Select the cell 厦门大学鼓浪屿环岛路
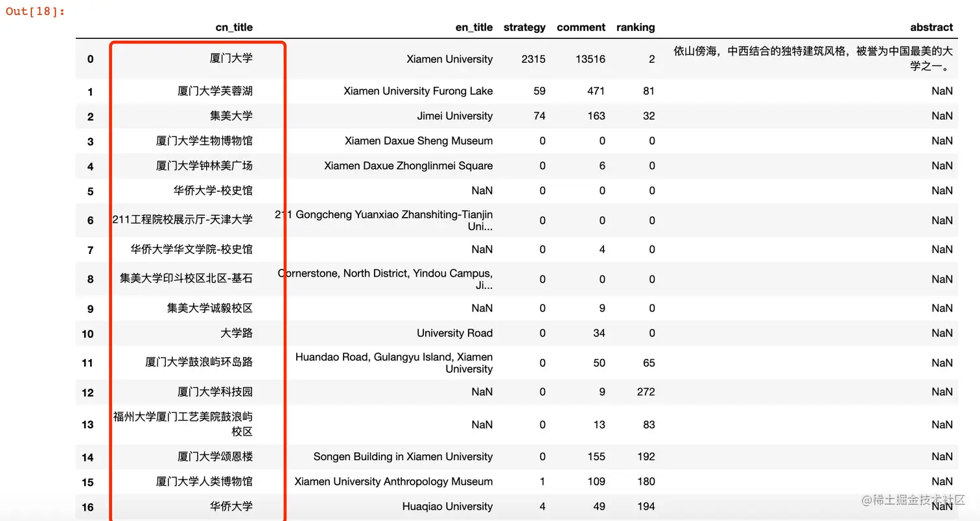980x521 pixels. click(199, 362)
